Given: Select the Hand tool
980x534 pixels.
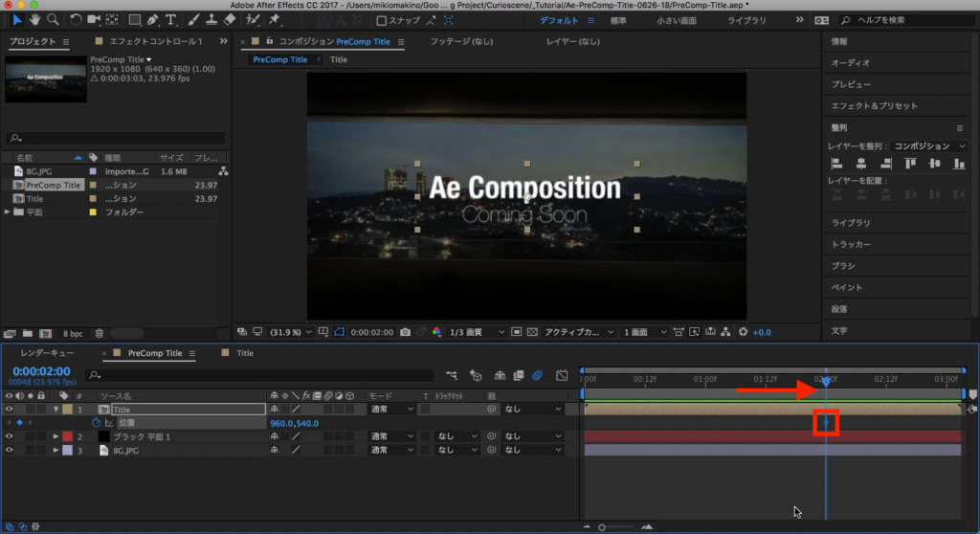Looking at the screenshot, I should (35, 19).
